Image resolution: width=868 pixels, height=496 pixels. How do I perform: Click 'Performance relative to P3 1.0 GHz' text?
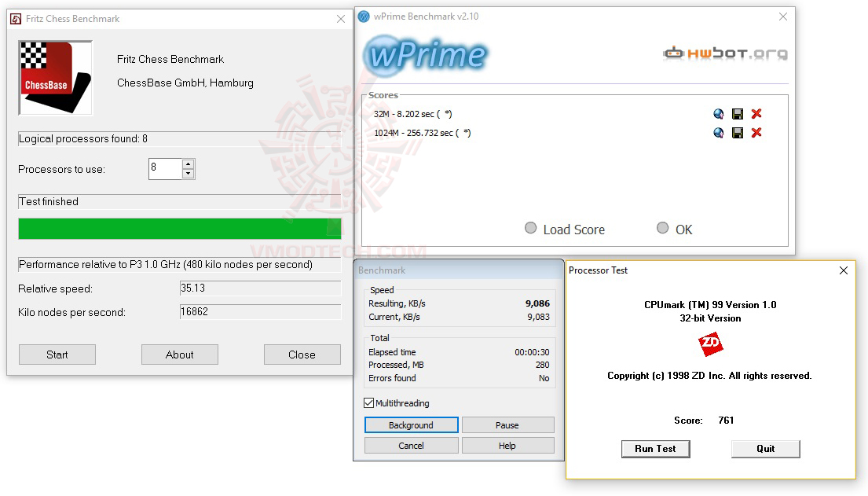[166, 265]
